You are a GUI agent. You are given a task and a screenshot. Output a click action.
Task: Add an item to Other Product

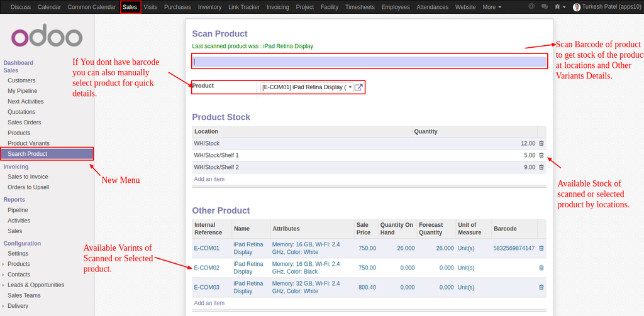click(209, 303)
